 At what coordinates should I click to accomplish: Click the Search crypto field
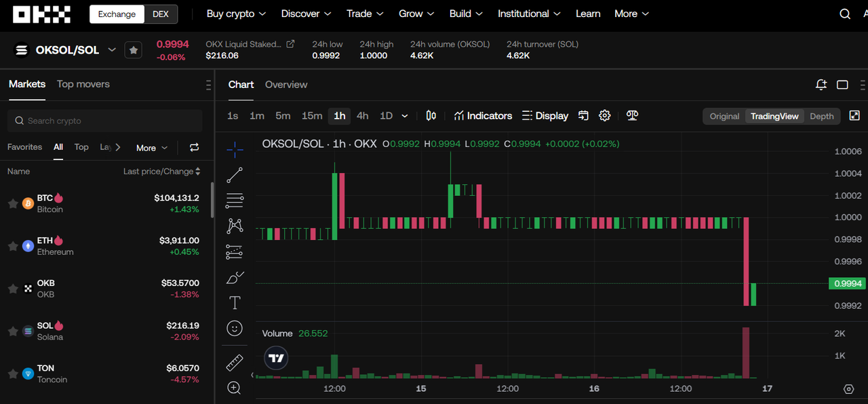[105, 121]
